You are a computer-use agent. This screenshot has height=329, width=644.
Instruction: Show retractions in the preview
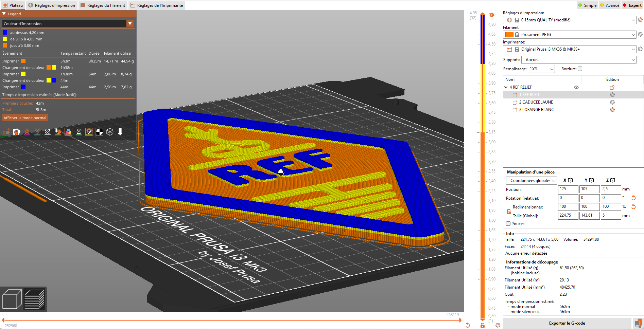27,132
